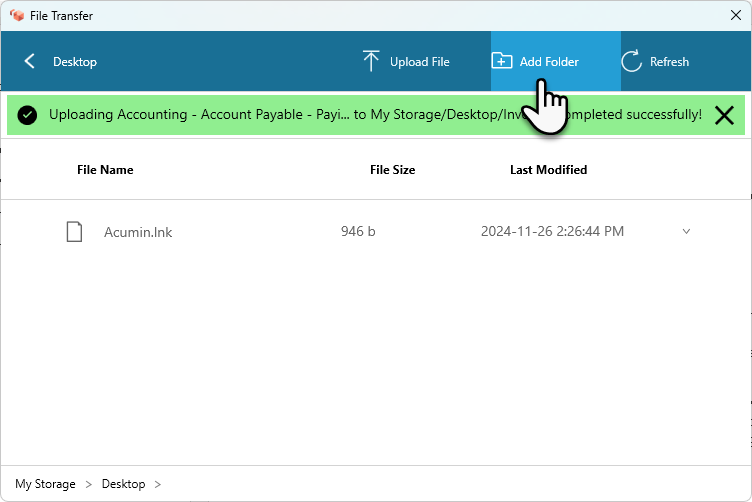Click the Add Folder label
This screenshot has height=502, width=752.
549,62
